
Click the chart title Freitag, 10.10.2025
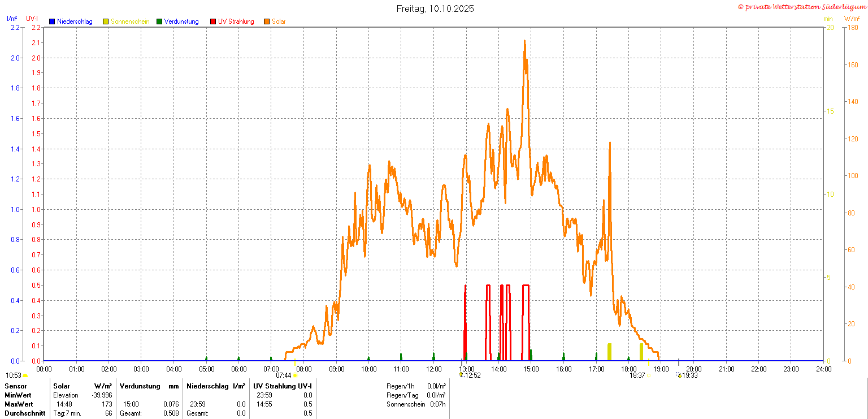click(435, 8)
